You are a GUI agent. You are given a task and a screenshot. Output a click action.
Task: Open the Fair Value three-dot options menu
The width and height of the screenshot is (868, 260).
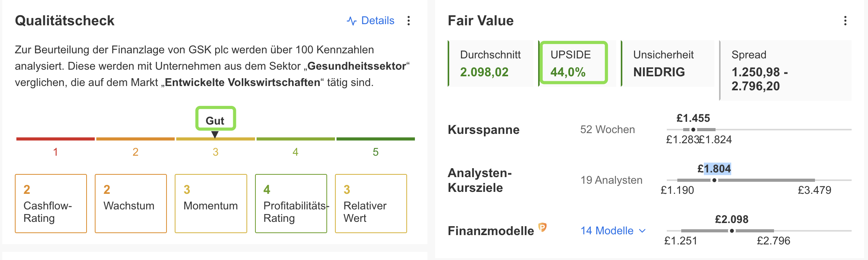(845, 21)
